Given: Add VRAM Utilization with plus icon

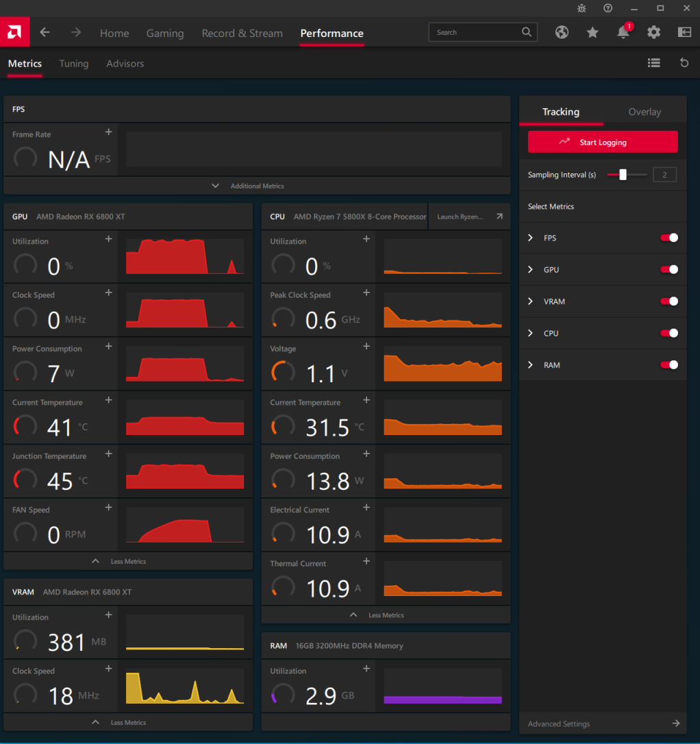Looking at the screenshot, I should pyautogui.click(x=109, y=615).
